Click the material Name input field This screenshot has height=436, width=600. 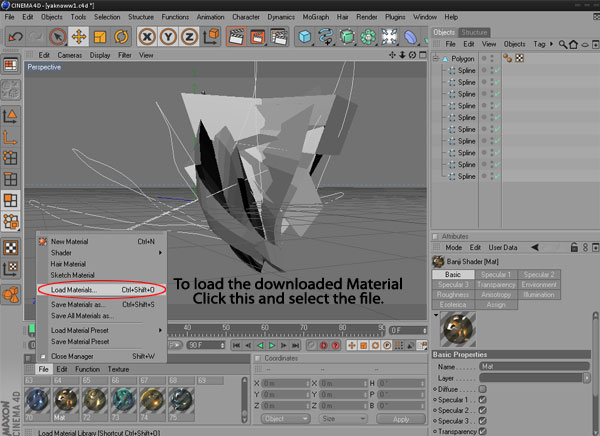[534, 366]
